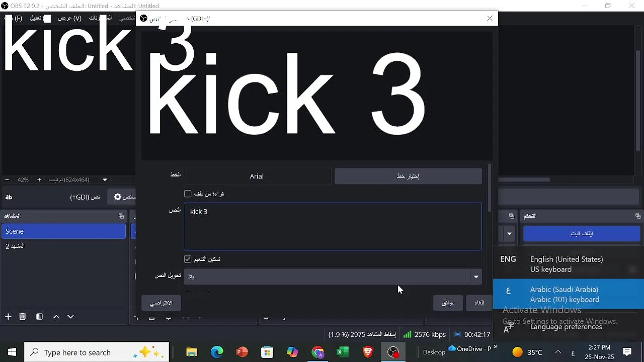
Task: Select the 'Scene' entry in scenes list
Action: [63, 231]
